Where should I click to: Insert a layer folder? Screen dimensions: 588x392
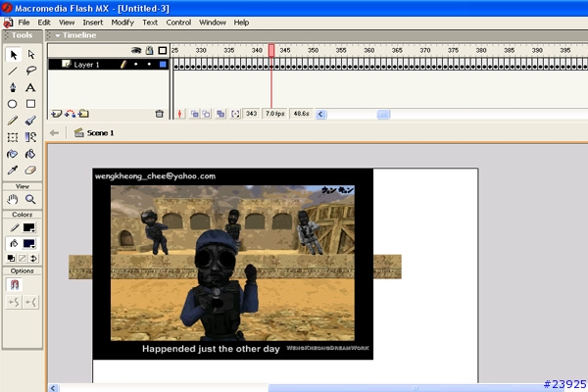[83, 114]
